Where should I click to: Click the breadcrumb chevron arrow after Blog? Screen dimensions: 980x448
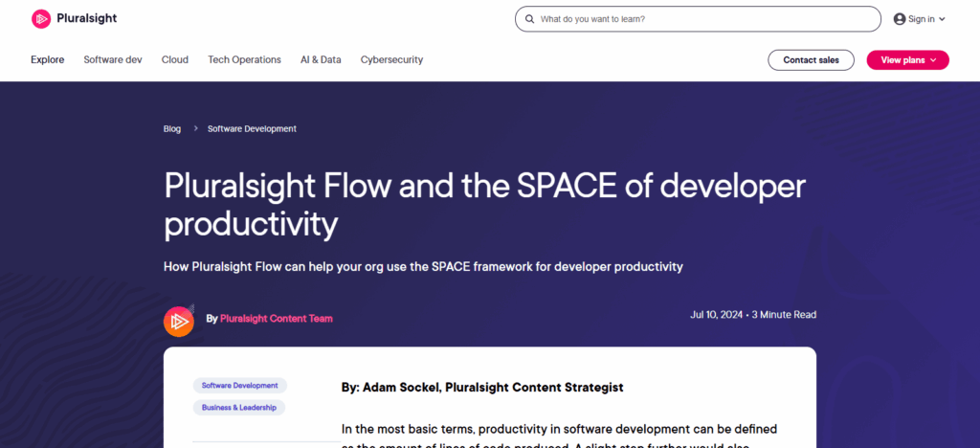coord(194,128)
